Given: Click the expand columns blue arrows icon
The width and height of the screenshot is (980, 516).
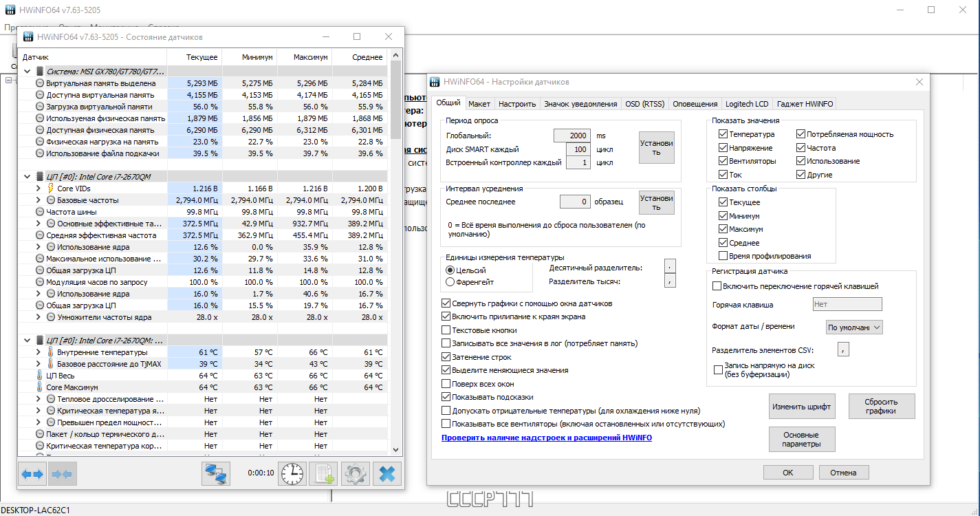Looking at the screenshot, I should coord(32,473).
